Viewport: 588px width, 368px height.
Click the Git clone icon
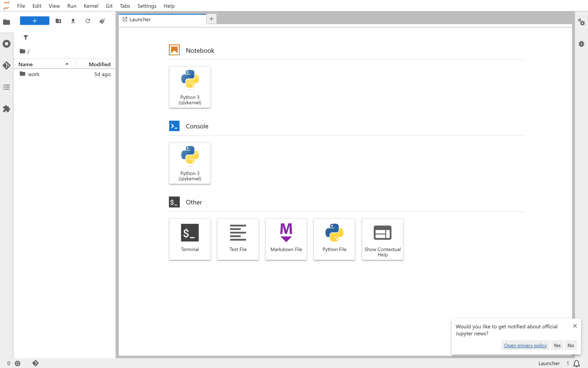point(102,21)
